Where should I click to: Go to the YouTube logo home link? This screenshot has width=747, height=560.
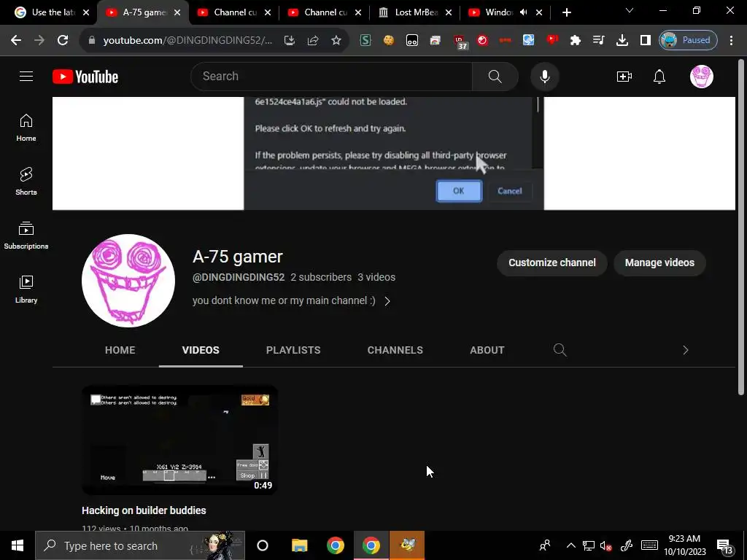click(85, 77)
